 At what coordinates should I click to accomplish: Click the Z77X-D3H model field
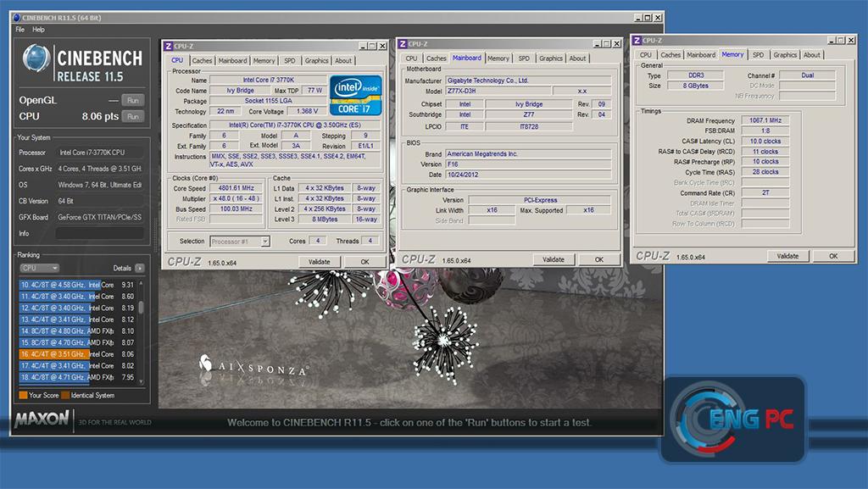coord(498,91)
